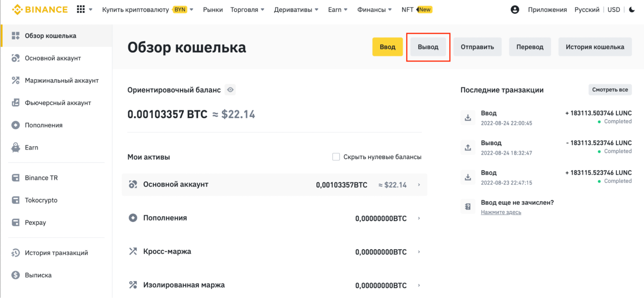Open Выписка in the sidebar
644x298 pixels.
[x=38, y=275]
